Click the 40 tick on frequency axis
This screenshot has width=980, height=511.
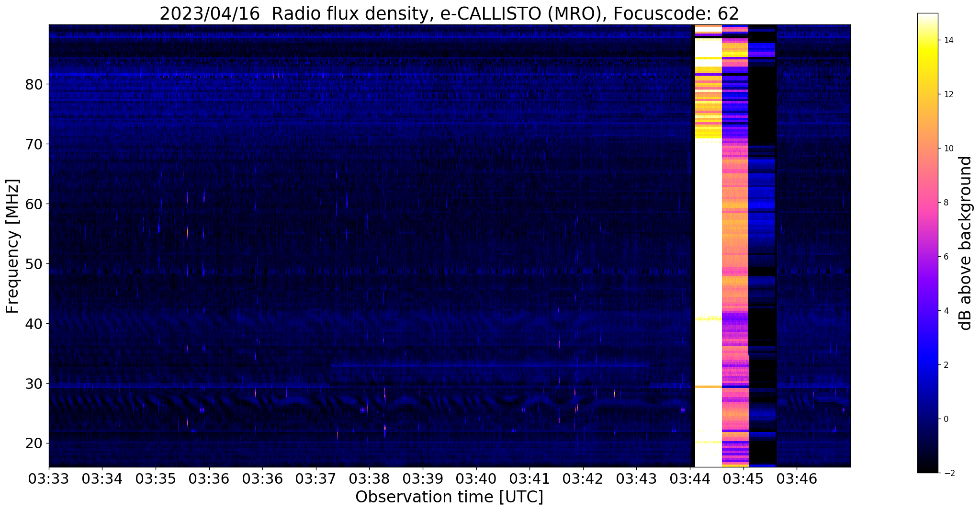pos(34,324)
